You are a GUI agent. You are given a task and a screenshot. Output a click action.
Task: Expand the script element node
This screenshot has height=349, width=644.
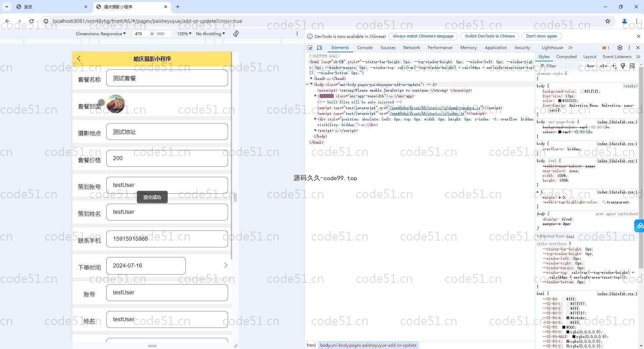pyautogui.click(x=315, y=131)
